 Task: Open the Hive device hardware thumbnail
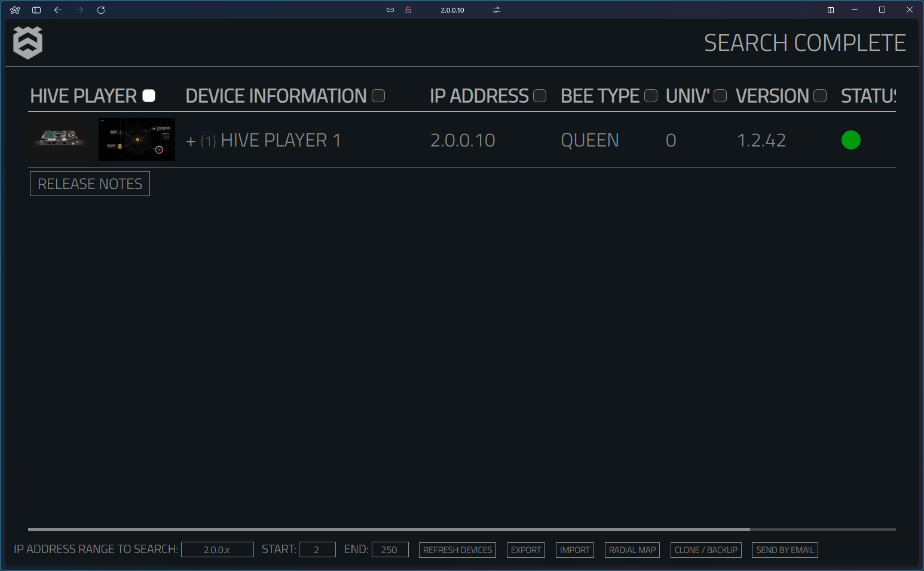coord(60,139)
